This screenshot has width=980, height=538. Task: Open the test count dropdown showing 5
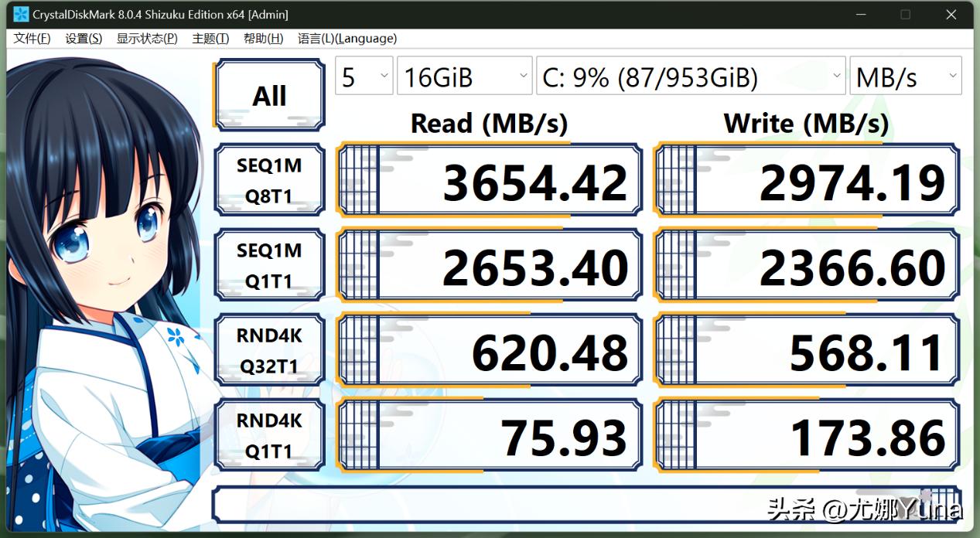pos(364,76)
